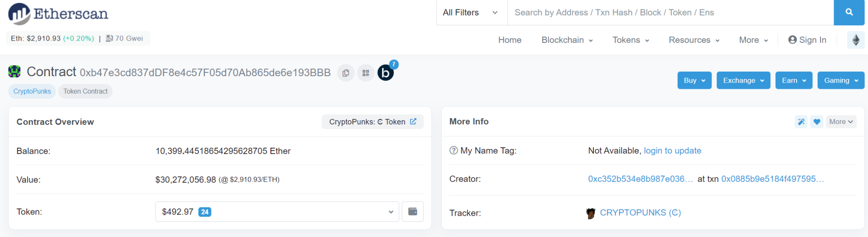Expand the More menu in navigation bar
This screenshot has width=868, height=237.
click(754, 40)
